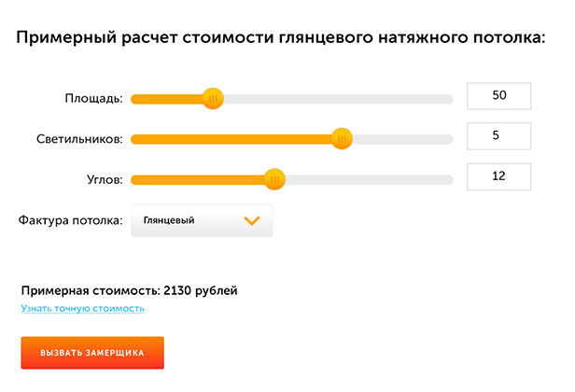The image size is (575, 392).
Task: Click the Примерная стоимость 2130 рублей text
Action: click(x=129, y=290)
